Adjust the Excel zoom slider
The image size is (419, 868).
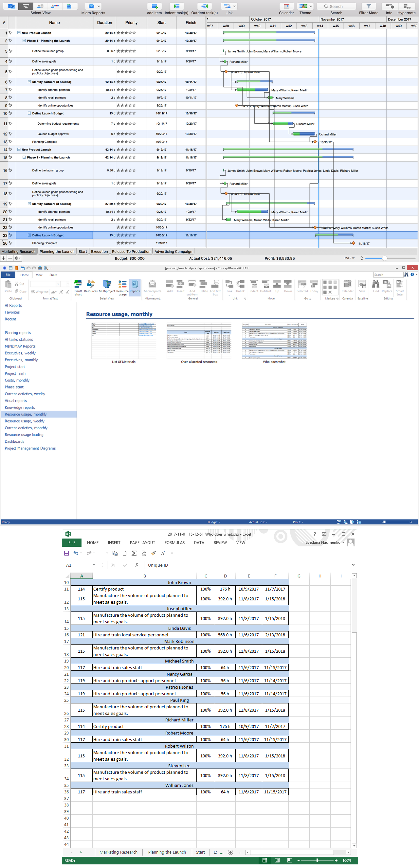tap(317, 860)
